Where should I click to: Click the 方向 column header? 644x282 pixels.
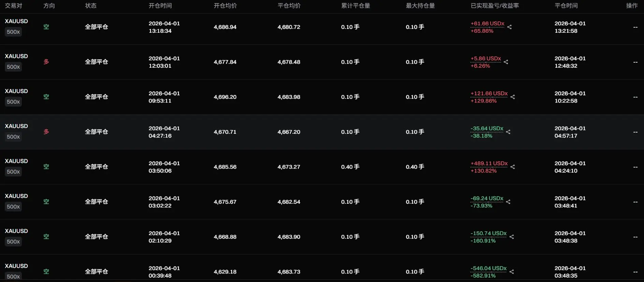click(x=49, y=6)
